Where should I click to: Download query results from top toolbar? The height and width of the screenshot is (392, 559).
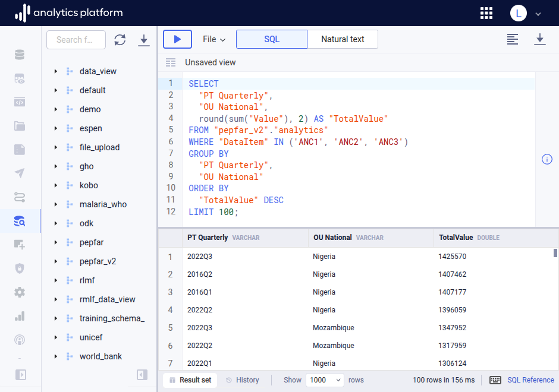coord(540,39)
